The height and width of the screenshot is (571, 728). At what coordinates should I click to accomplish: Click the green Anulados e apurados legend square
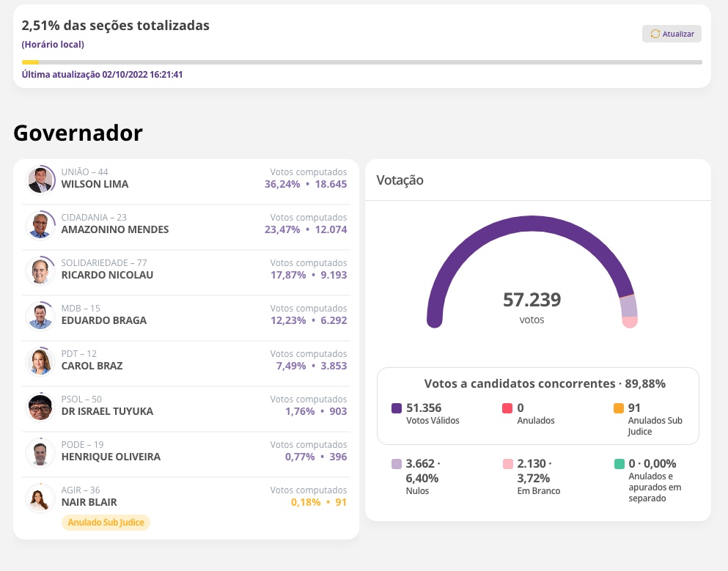click(619, 463)
